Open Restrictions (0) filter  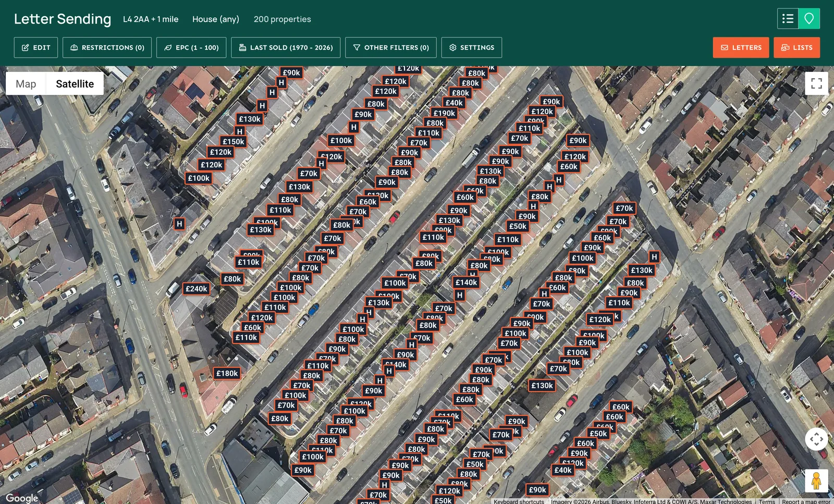(x=107, y=47)
